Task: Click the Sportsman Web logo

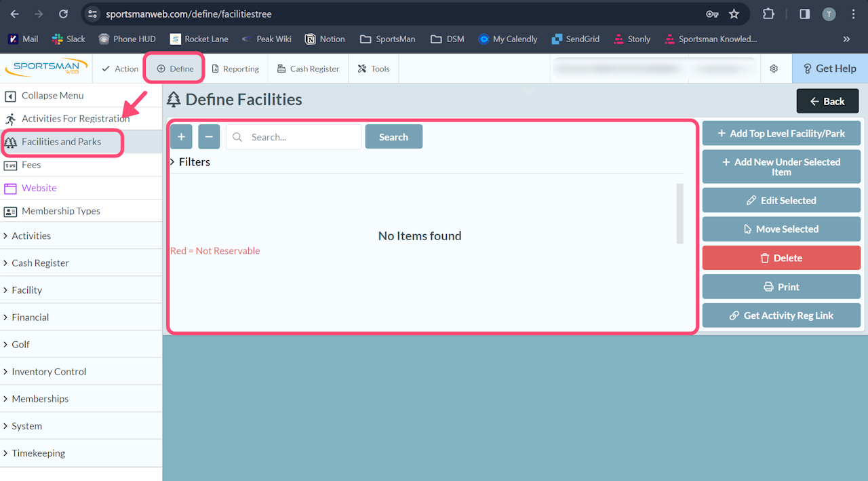Action: (47, 69)
